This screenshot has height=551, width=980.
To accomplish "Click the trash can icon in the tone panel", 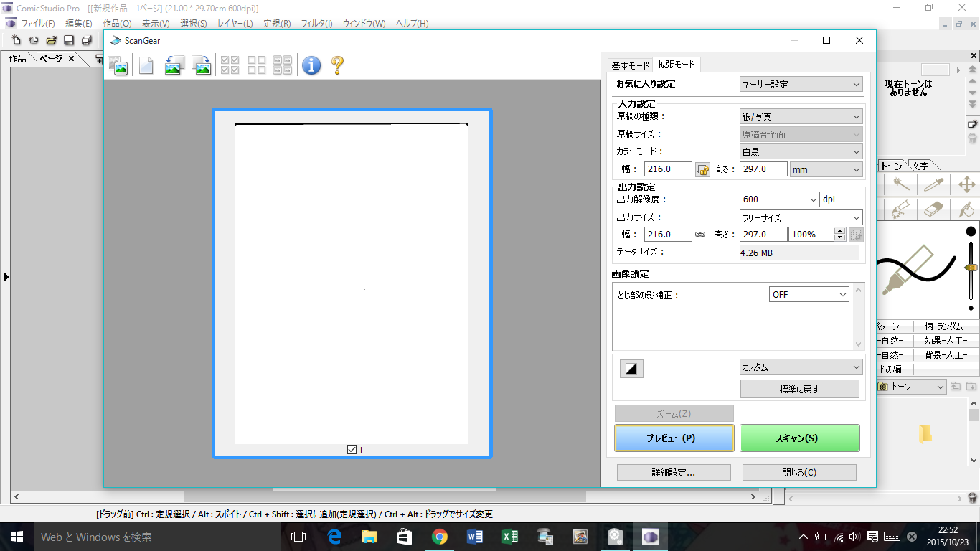I will [x=972, y=138].
